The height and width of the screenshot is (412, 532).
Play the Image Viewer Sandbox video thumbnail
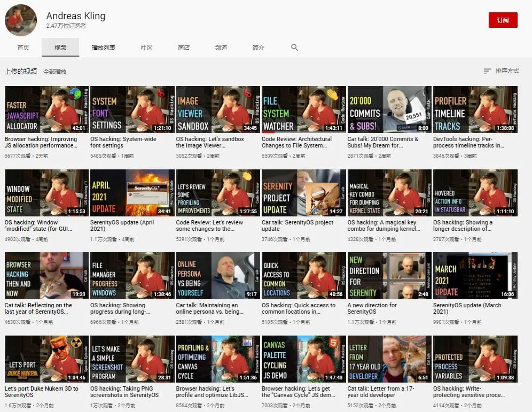218,109
